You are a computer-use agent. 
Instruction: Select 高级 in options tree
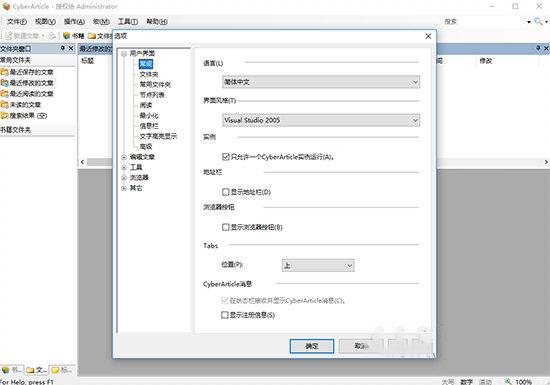pyautogui.click(x=146, y=147)
